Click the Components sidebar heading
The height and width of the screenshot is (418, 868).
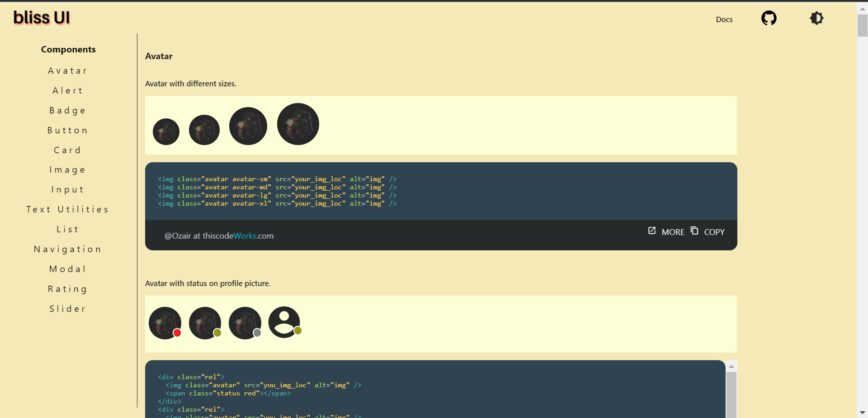[x=68, y=49]
